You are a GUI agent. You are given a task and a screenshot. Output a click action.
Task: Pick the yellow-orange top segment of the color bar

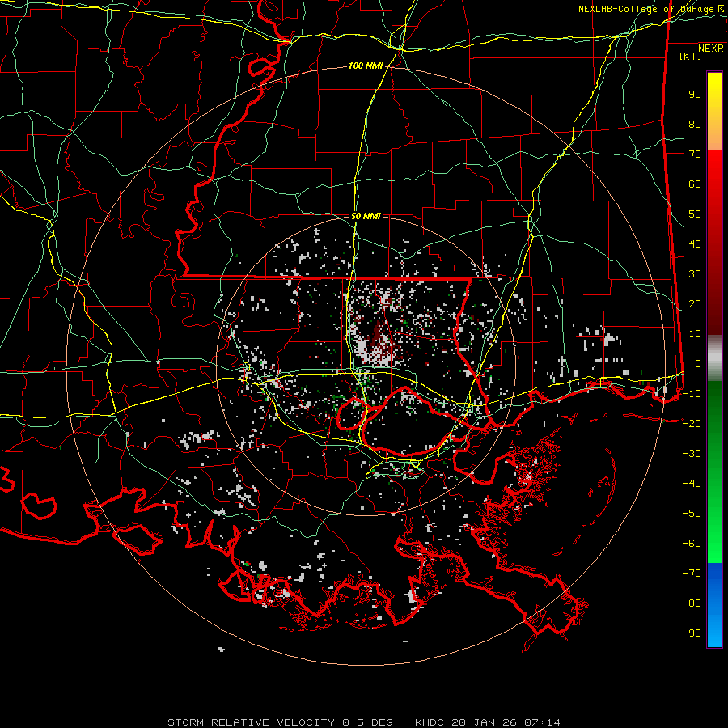tap(714, 112)
